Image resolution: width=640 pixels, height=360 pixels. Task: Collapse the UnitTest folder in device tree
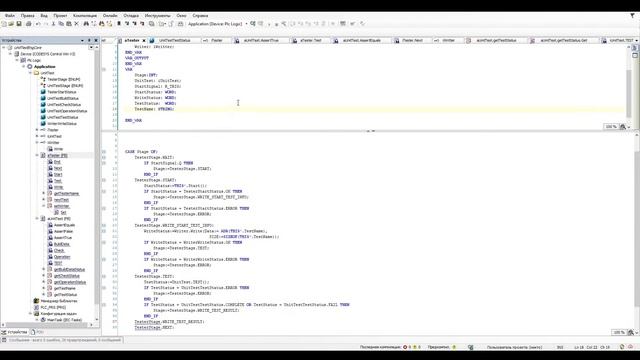(x=30, y=73)
